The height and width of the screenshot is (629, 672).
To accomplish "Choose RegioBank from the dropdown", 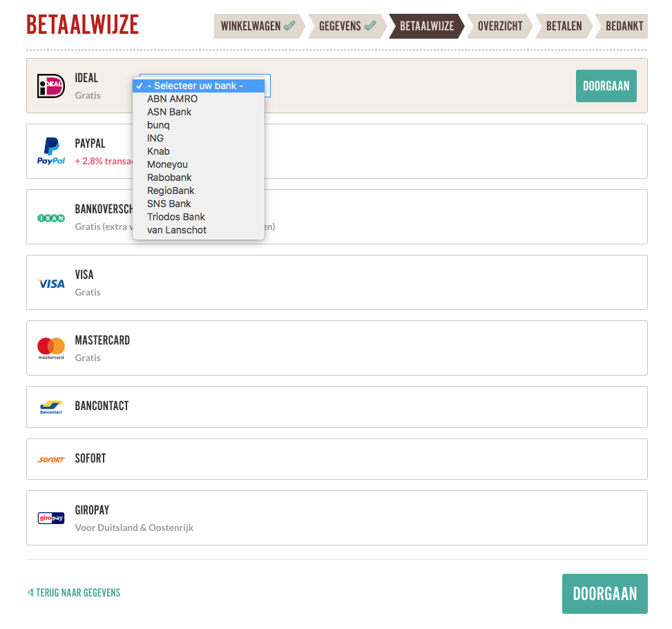I will tap(198, 191).
